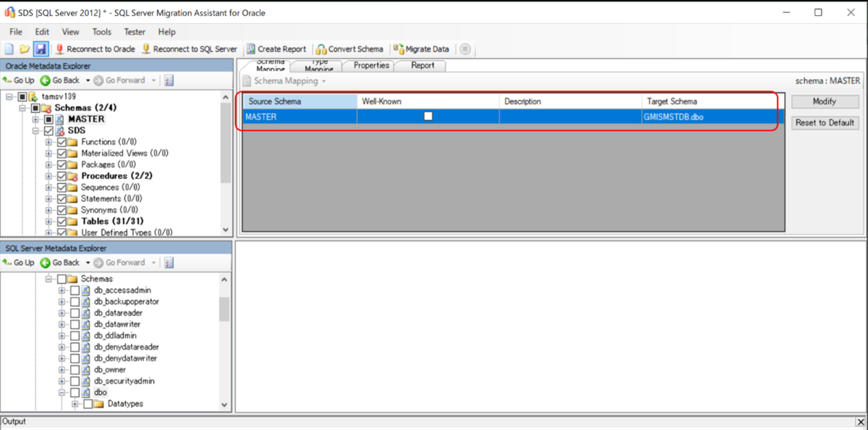The image size is (868, 430).
Task: Check the Well-Known box for MASTER row
Action: (428, 116)
